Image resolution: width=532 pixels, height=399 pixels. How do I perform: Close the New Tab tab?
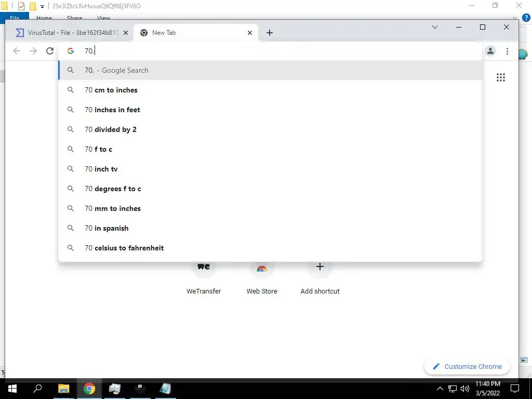250,33
